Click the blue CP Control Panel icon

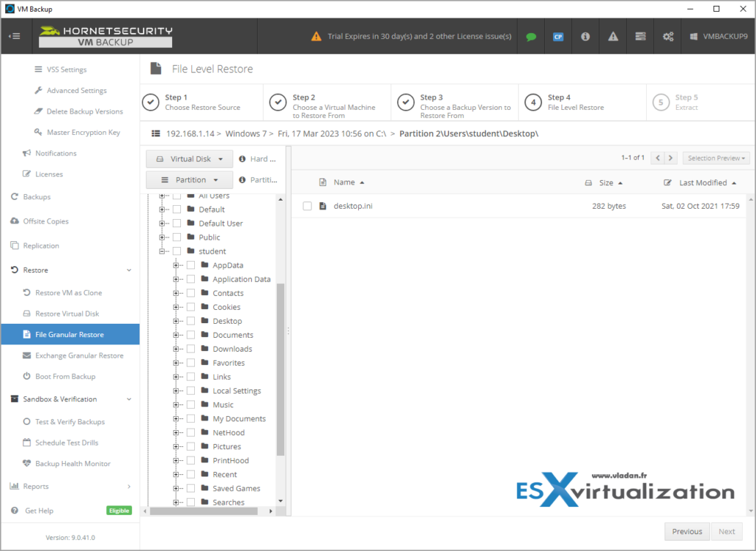(558, 35)
